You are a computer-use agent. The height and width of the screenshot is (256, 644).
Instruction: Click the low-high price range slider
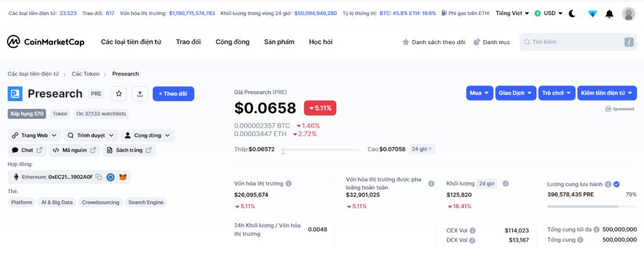321,150
